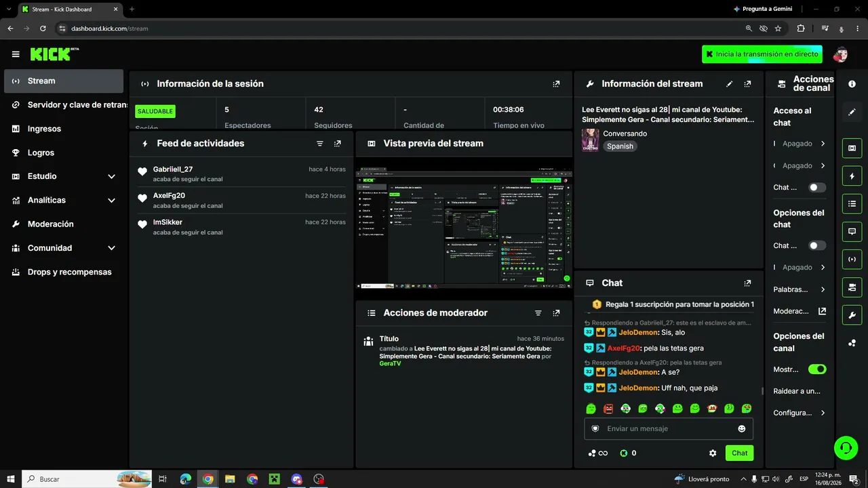Open chat settings gear
The image size is (868, 488).
coord(713,453)
